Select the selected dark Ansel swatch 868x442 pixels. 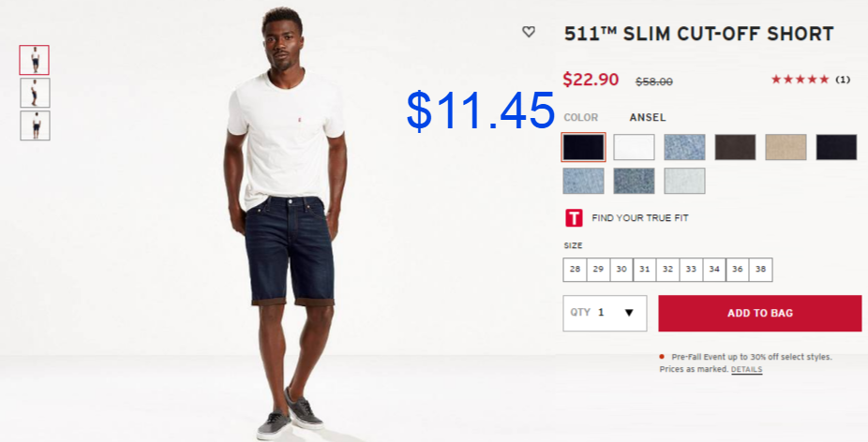pyautogui.click(x=583, y=147)
